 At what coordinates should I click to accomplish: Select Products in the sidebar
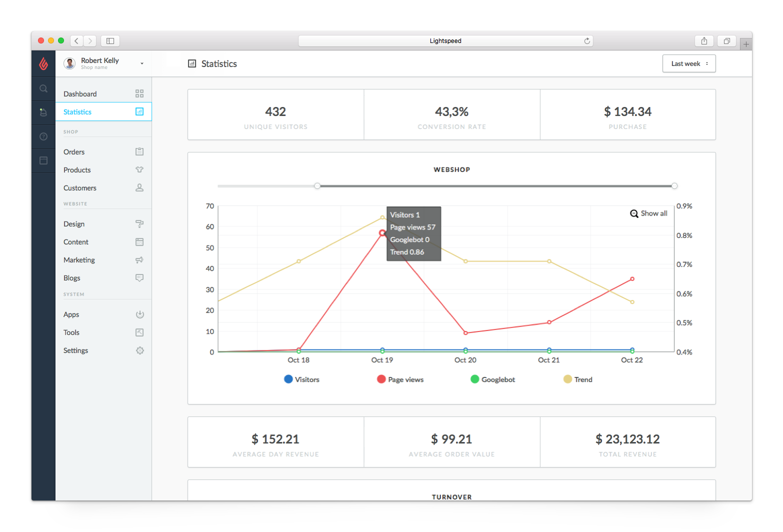pos(77,170)
